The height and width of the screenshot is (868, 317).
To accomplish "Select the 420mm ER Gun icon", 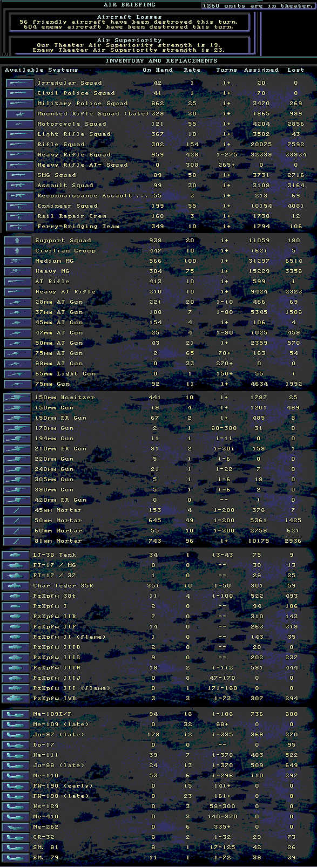I will pos(17,500).
